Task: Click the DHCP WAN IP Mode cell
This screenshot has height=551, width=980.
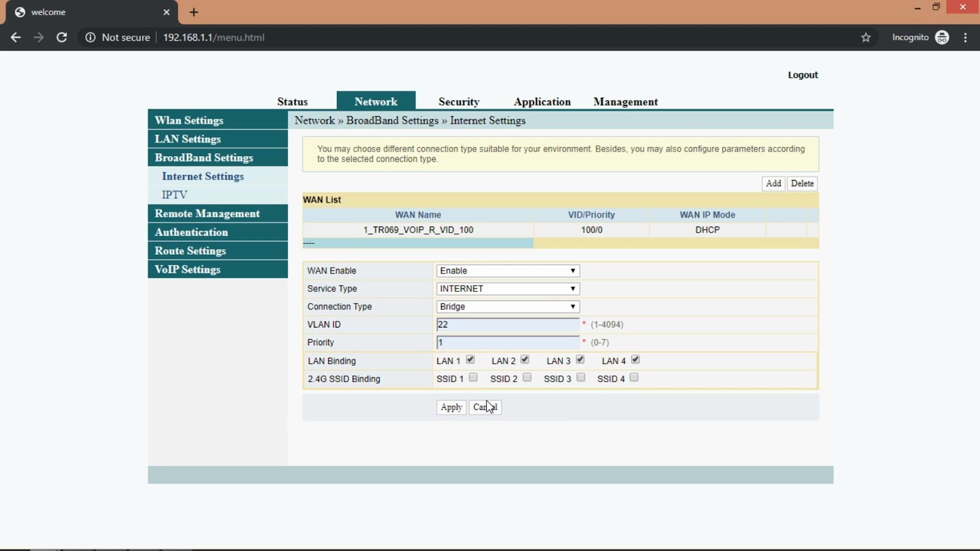Action: [707, 230]
